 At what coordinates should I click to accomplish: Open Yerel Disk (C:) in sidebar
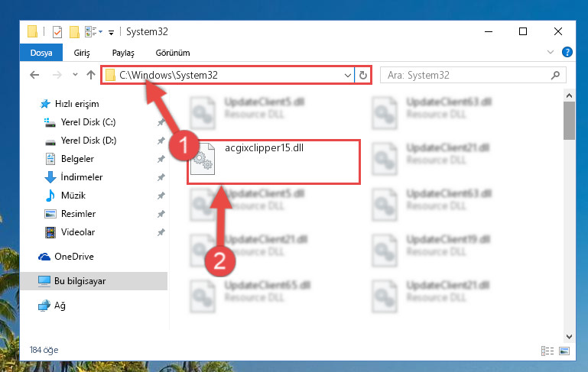click(x=88, y=122)
